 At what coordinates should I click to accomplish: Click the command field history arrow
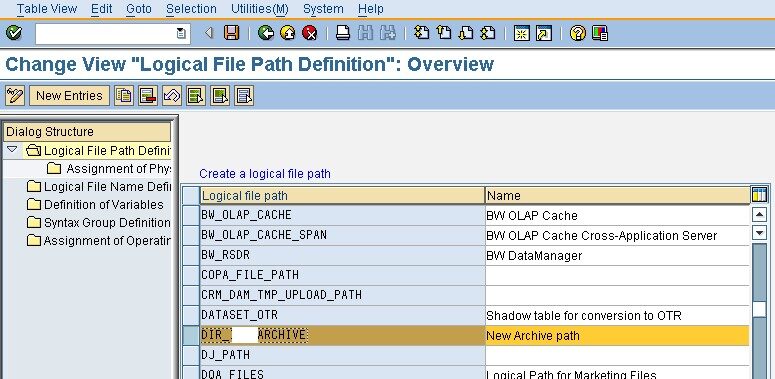(181, 34)
